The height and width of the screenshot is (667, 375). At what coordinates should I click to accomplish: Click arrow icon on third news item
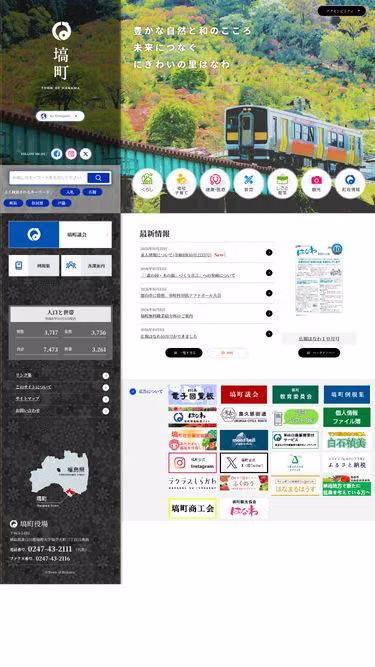click(x=269, y=293)
